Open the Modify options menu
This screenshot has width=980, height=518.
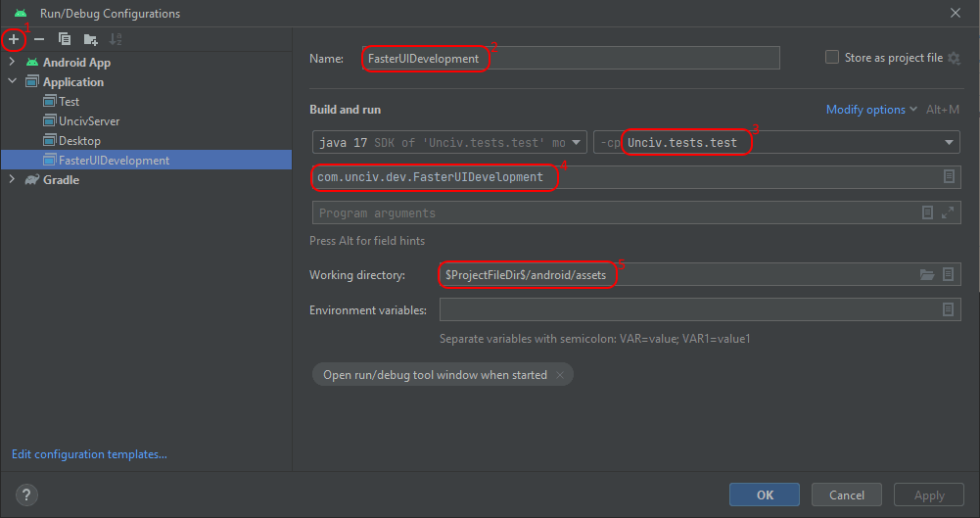click(x=871, y=110)
